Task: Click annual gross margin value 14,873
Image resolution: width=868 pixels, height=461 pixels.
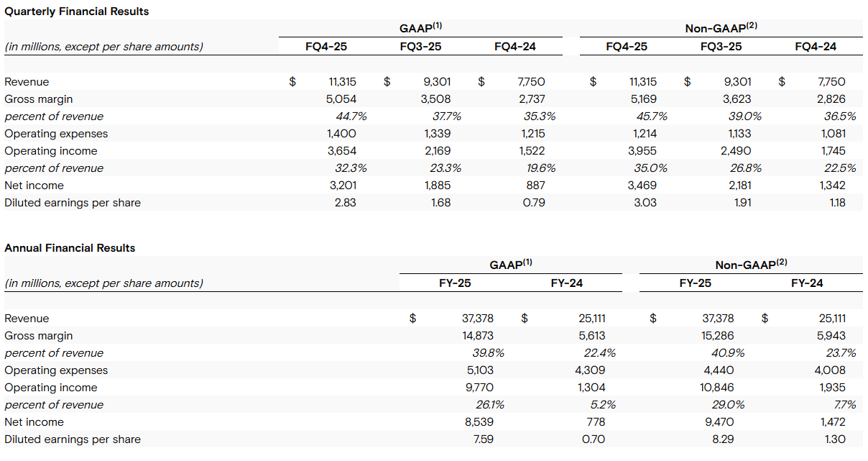Action: 478,336
